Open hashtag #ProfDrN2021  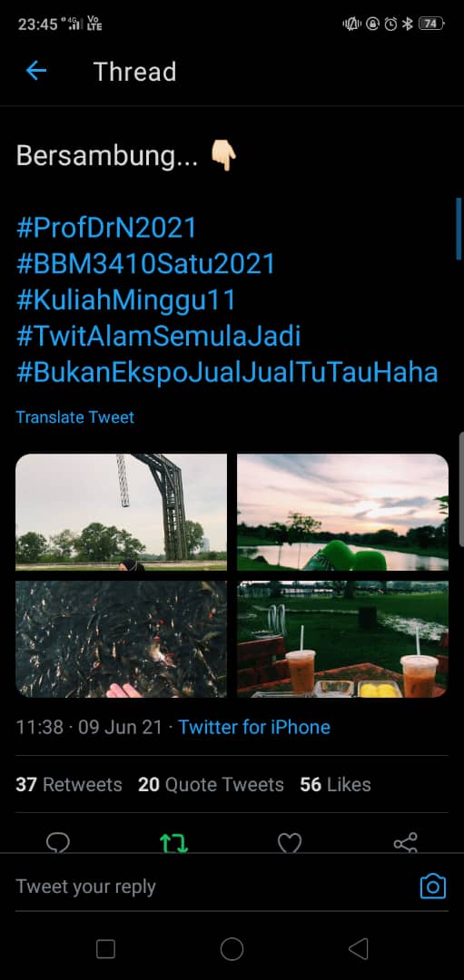106,228
